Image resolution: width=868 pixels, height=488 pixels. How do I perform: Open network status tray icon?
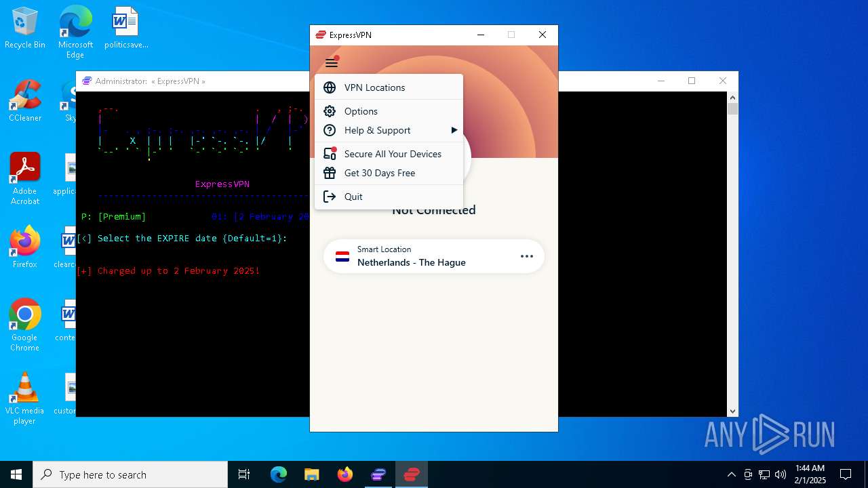764,474
